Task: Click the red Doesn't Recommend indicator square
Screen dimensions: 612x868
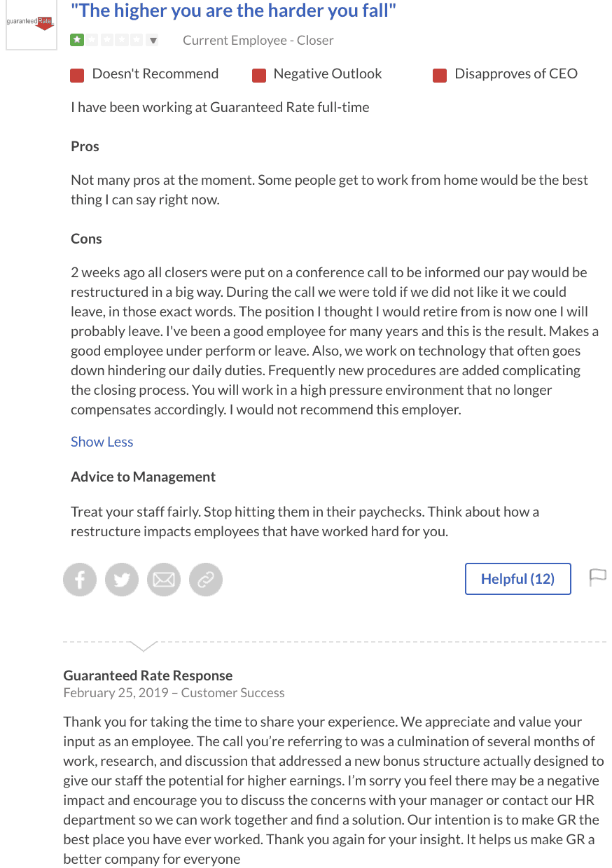Action: point(77,74)
